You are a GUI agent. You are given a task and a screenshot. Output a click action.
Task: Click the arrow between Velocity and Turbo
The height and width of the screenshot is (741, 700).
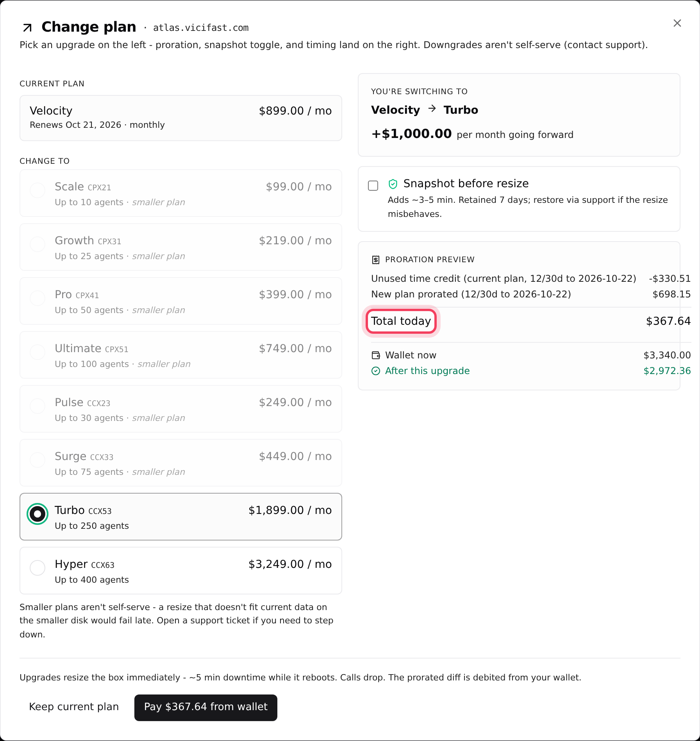coord(432,109)
